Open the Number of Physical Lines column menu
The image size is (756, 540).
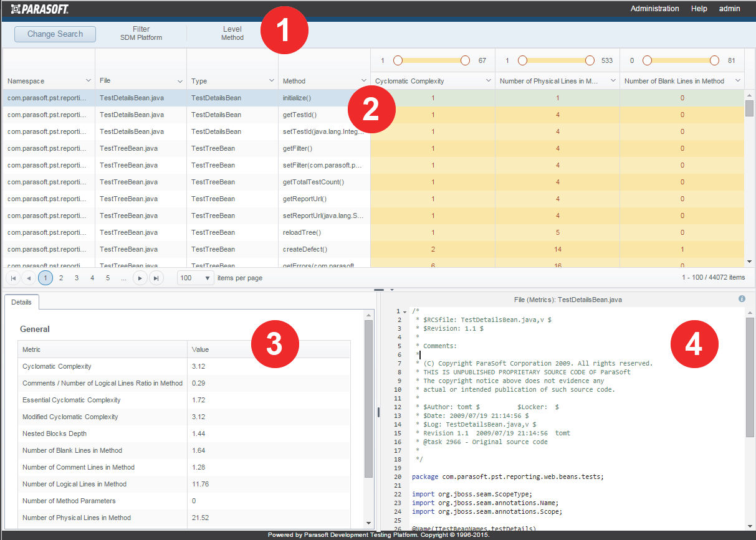[x=613, y=81]
